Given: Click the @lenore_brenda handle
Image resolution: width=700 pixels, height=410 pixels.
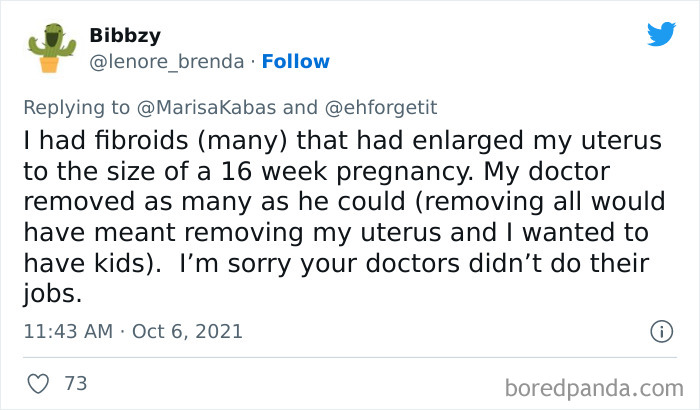Looking at the screenshot, I should click(x=167, y=61).
